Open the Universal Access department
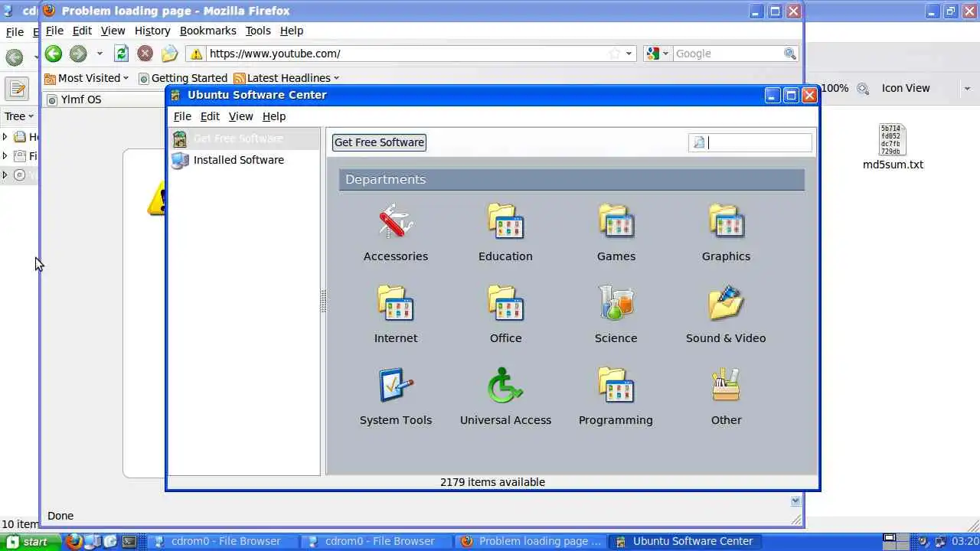The height and width of the screenshot is (551, 980). (x=505, y=396)
